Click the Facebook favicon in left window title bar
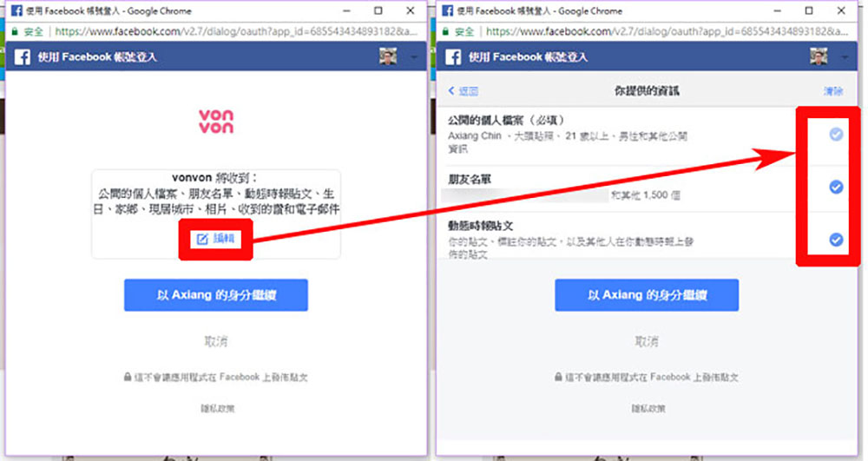Screen dimensions: 868x461 tap(17, 10)
